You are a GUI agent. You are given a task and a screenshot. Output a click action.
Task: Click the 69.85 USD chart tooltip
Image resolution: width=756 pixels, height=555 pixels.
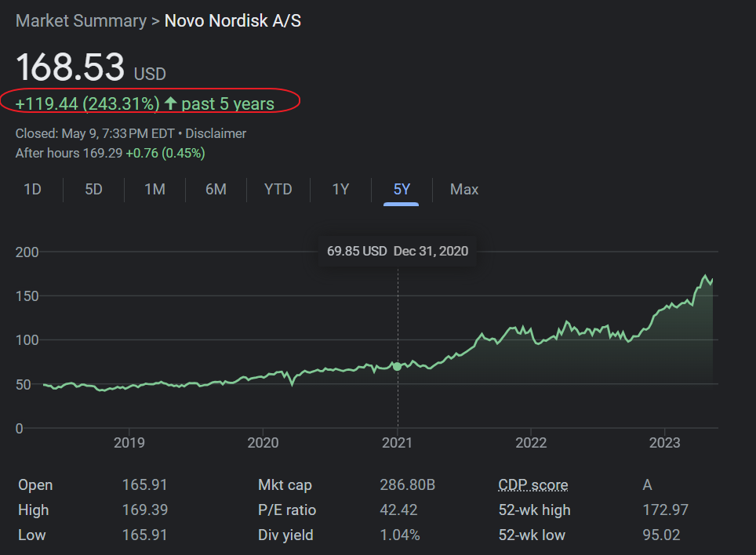[x=398, y=251]
